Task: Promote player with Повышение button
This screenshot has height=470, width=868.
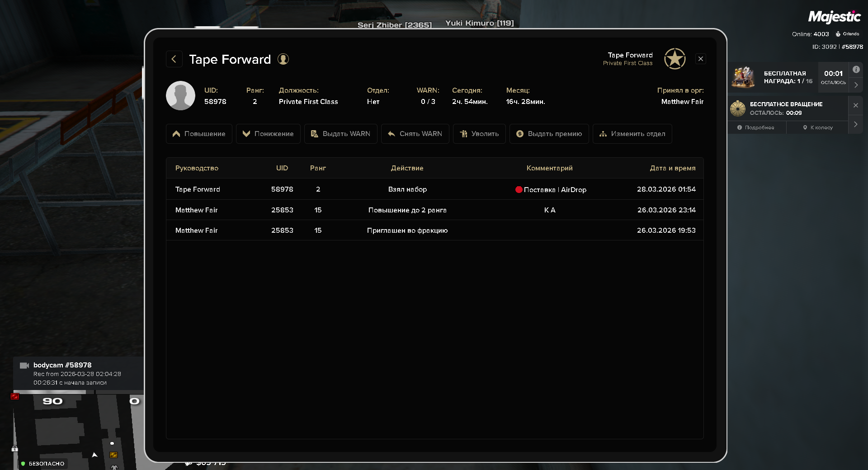Action: [199, 134]
